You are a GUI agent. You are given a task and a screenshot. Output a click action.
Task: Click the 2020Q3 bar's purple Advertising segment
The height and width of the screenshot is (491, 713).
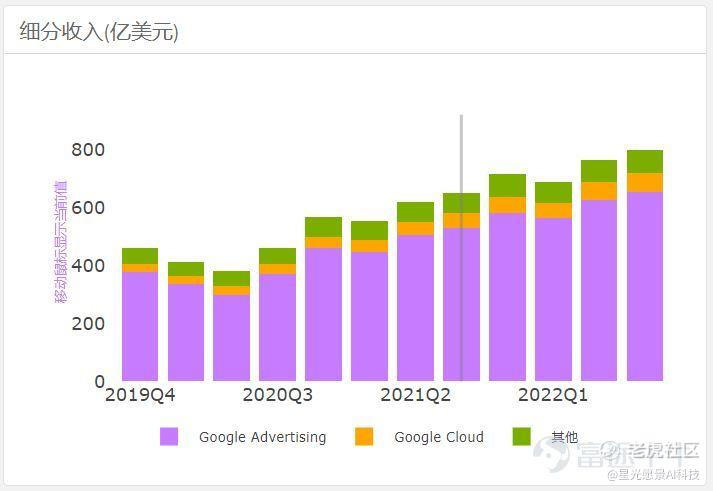tap(277, 327)
